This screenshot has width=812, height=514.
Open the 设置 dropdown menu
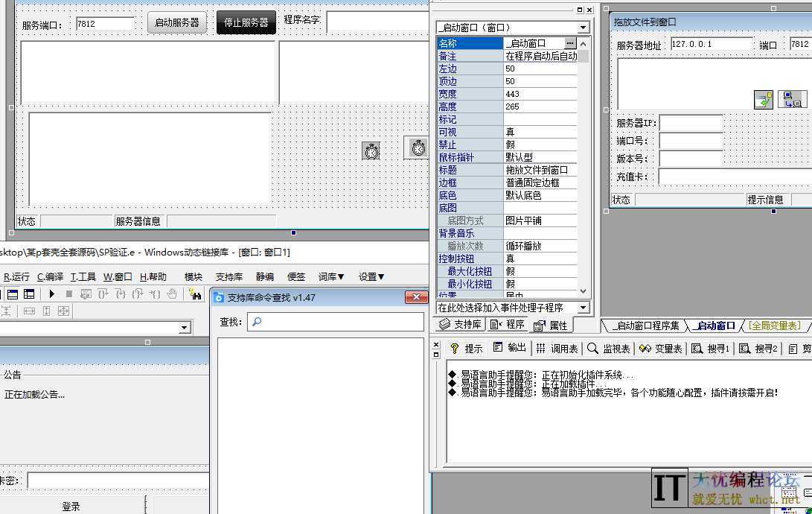(371, 276)
